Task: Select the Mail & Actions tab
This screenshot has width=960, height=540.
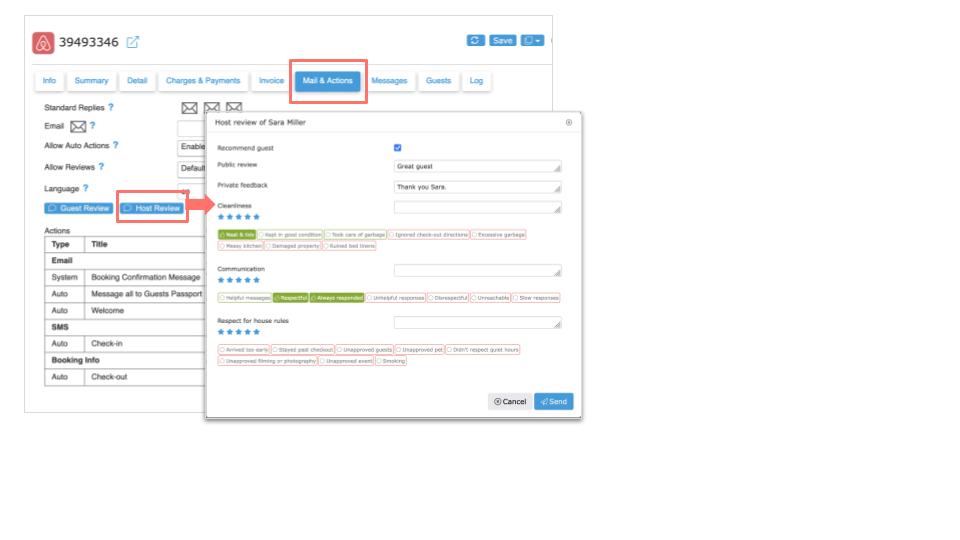Action: [328, 81]
